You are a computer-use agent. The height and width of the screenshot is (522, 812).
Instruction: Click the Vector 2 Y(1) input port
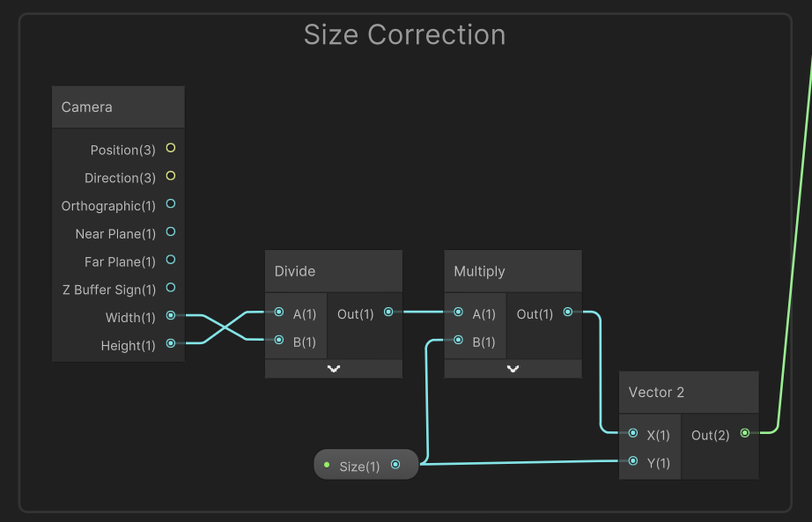tap(633, 461)
